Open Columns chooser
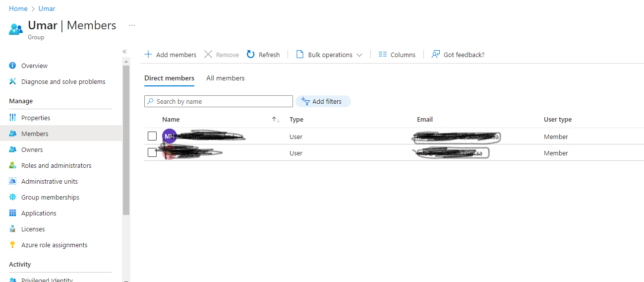Screen dimensions: 644x282 (397, 55)
